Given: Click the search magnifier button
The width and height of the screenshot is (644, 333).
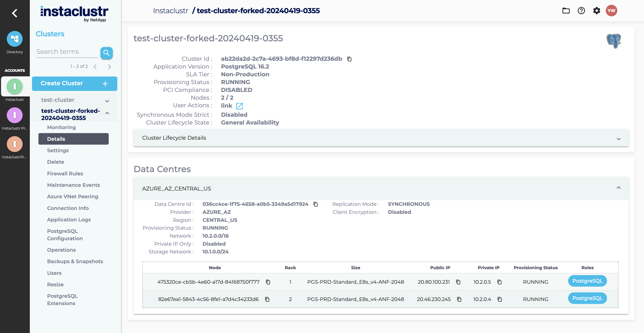Looking at the screenshot, I should 106,53.
